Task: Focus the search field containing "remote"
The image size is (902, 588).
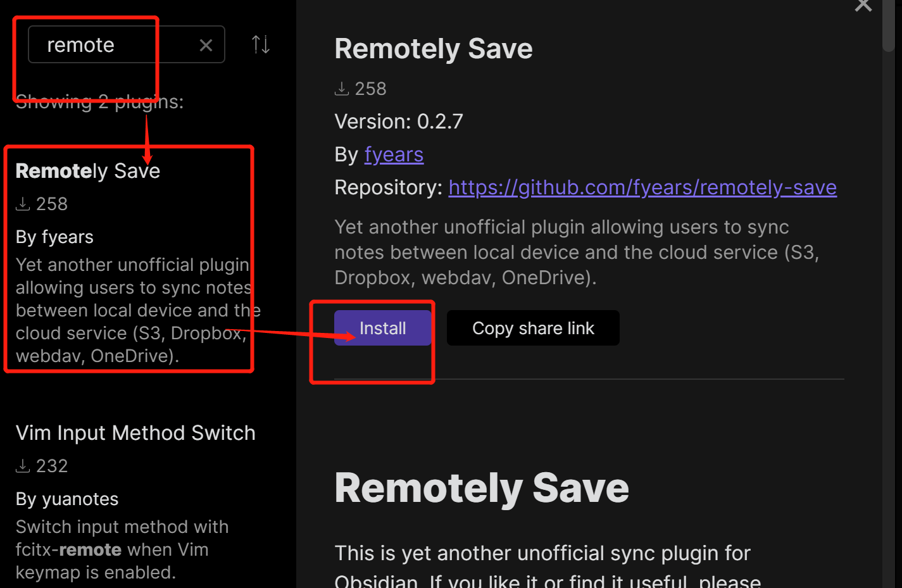Action: coord(114,45)
